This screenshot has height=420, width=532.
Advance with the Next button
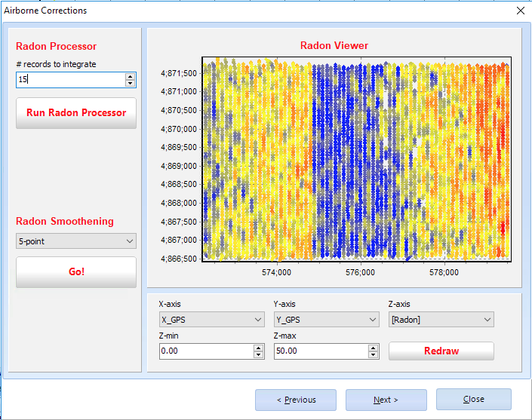coord(386,400)
